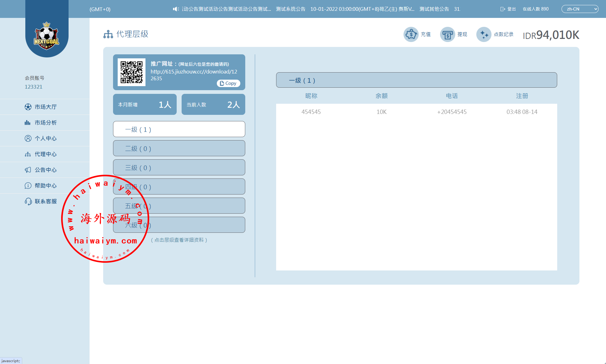Viewport: 606px width, 364px height.
Task: Open 个人中心 menu item
Action: tap(45, 138)
